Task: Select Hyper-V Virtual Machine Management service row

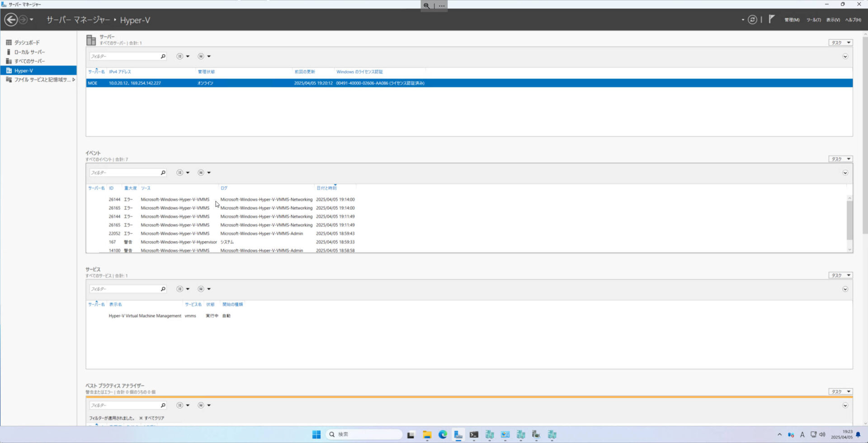Action: [x=469, y=316]
